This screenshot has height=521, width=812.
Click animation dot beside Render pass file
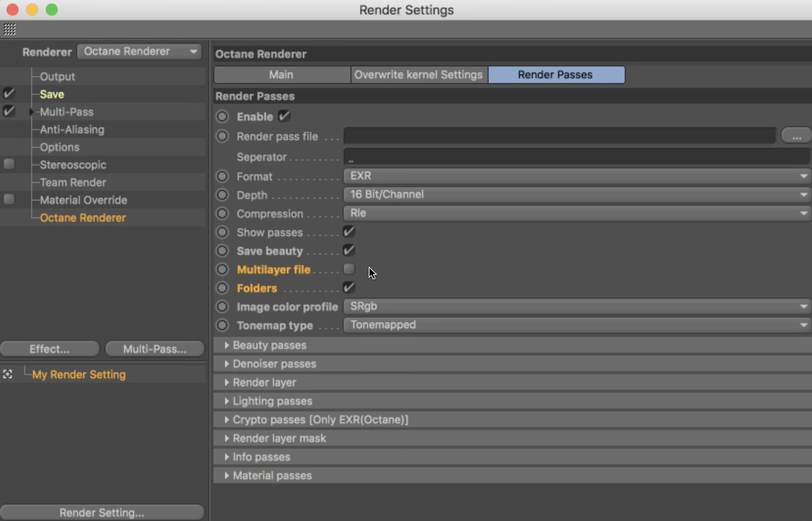[x=222, y=136]
